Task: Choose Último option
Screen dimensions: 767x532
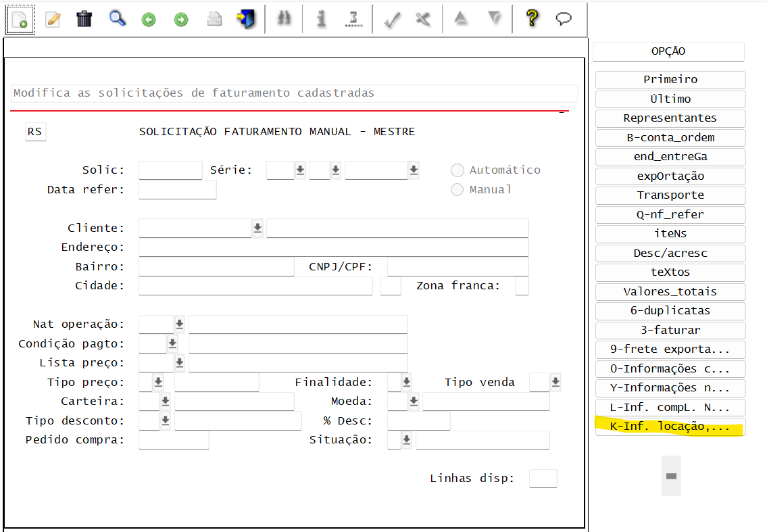Action: (670, 99)
